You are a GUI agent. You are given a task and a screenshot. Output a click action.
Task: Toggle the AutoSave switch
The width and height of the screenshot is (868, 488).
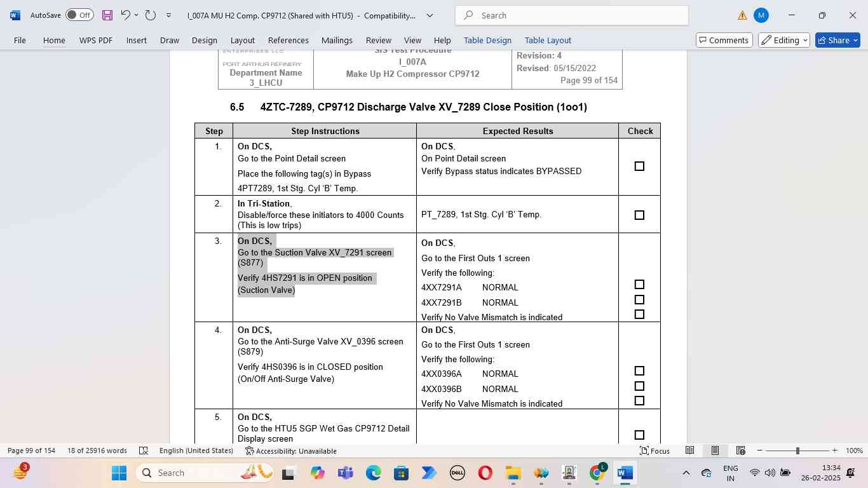tap(79, 15)
